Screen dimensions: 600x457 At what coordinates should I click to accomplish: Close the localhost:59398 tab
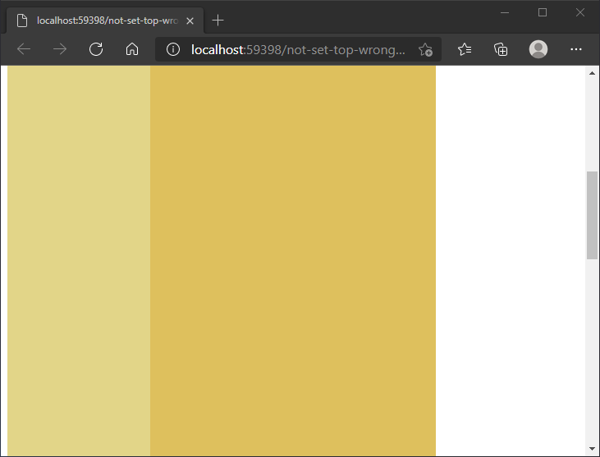pos(190,21)
